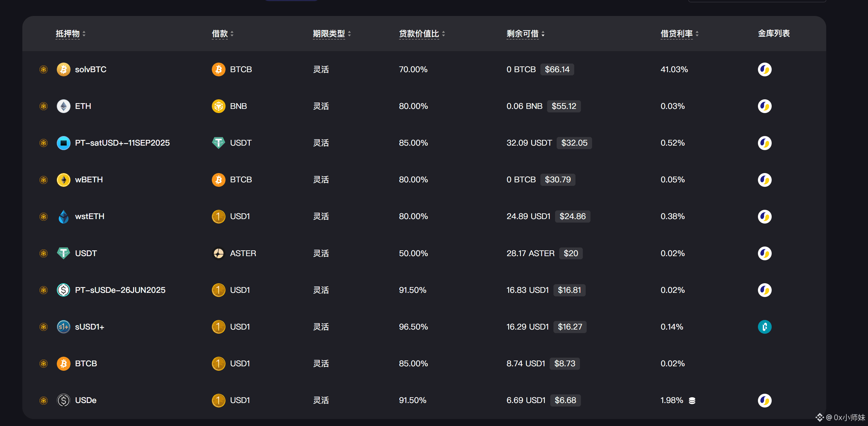The height and width of the screenshot is (426, 868).
Task: Click the $66.14 value badge
Action: pos(557,70)
